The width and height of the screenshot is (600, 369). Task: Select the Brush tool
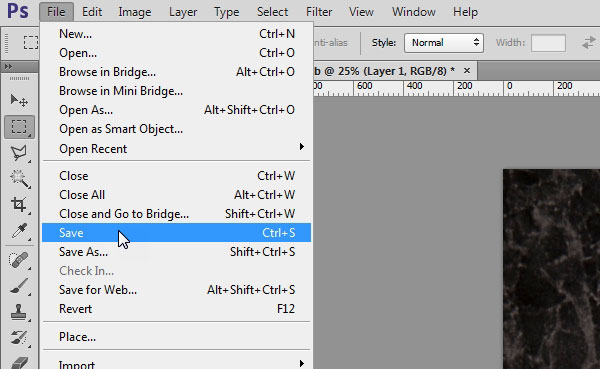[x=19, y=286]
